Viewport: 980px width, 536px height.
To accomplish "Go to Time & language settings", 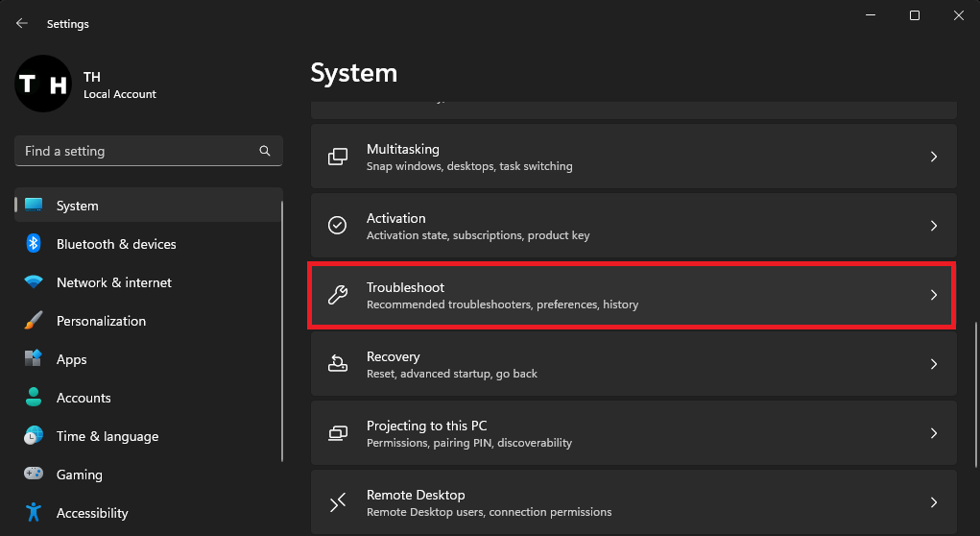I will [107, 436].
